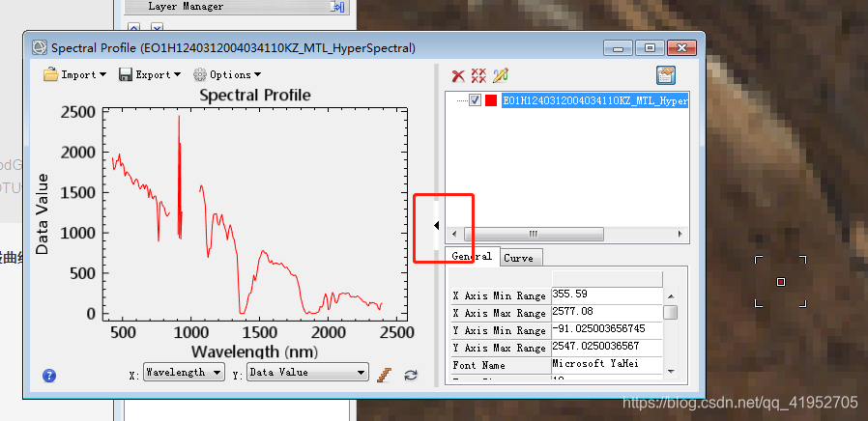Click the "Data Value" vertical axis label
This screenshot has width=868, height=421.
pyautogui.click(x=43, y=214)
